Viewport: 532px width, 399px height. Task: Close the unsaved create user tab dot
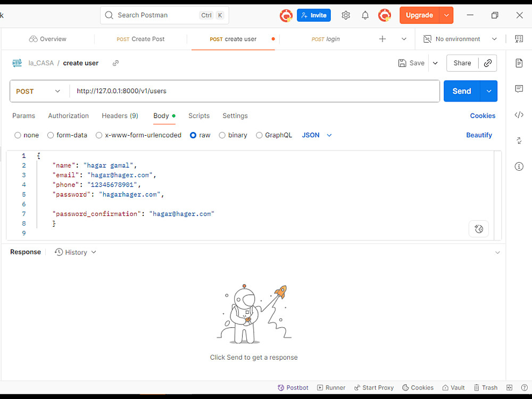click(x=273, y=39)
